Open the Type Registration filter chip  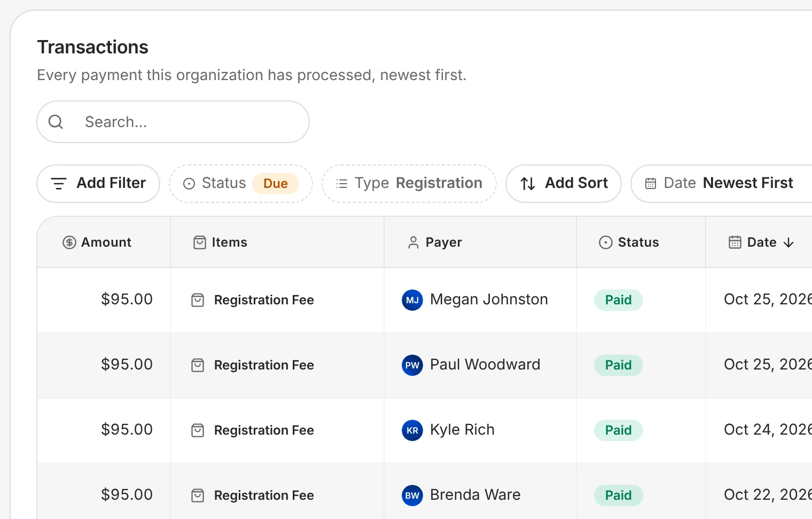[x=409, y=184]
